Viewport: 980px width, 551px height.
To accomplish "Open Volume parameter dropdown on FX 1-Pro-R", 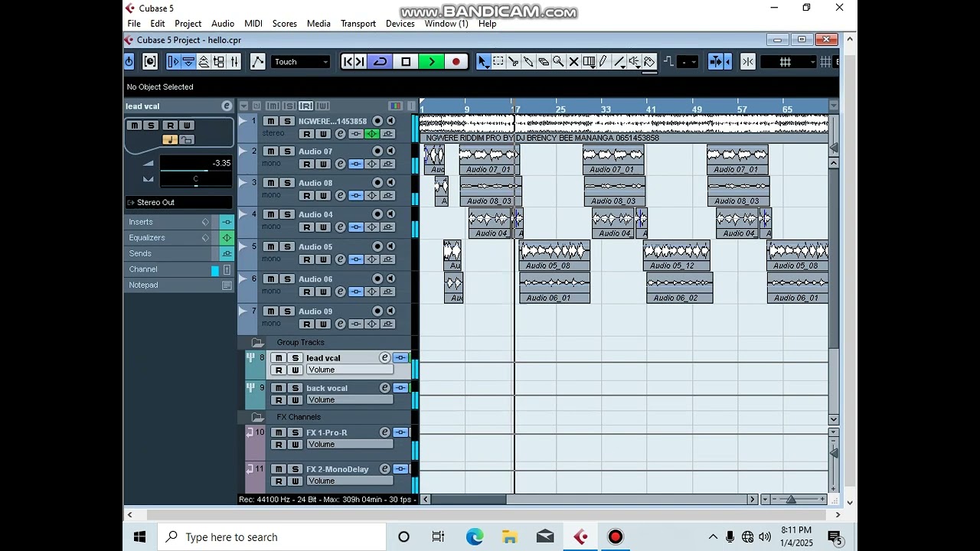I will (x=350, y=445).
